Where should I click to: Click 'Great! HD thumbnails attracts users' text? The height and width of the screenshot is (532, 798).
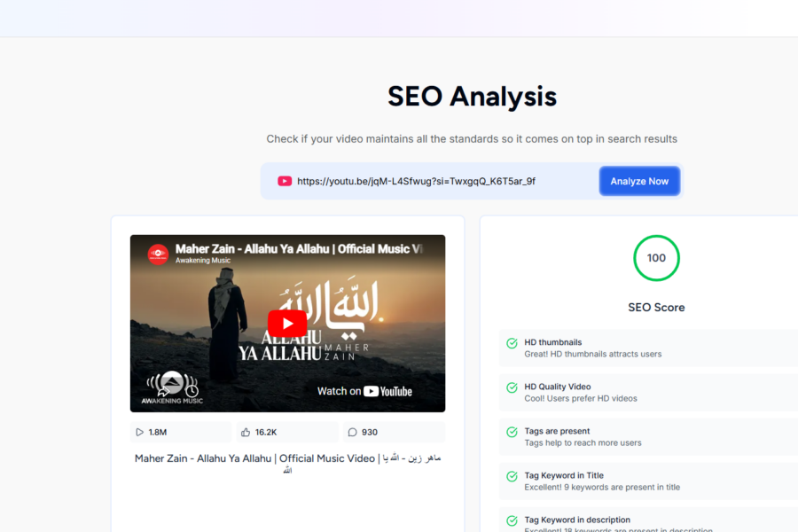coord(593,354)
